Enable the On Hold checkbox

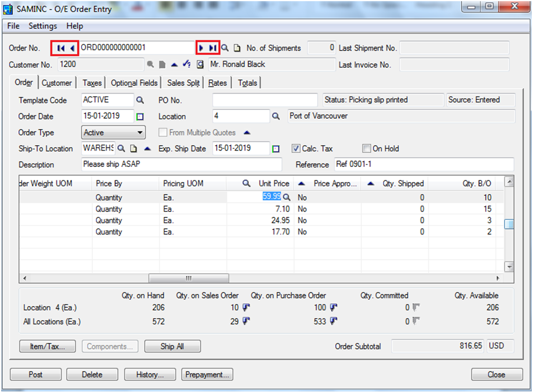[x=367, y=149]
